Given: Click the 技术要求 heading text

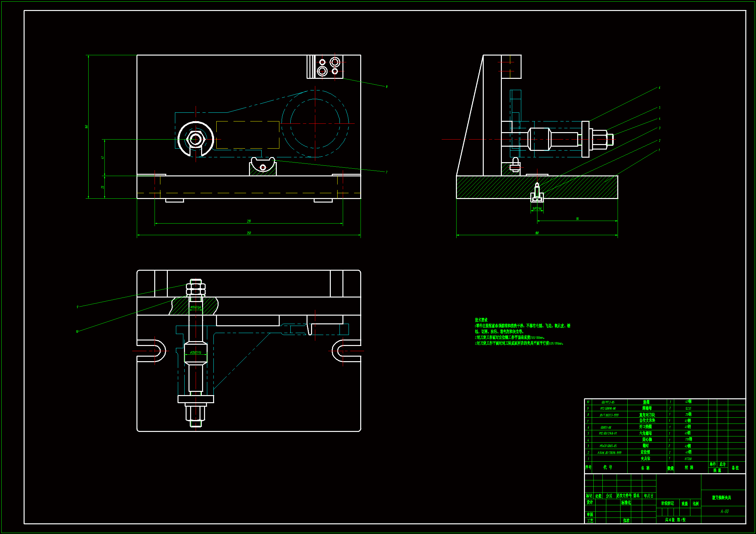Looking at the screenshot, I should pyautogui.click(x=481, y=320).
